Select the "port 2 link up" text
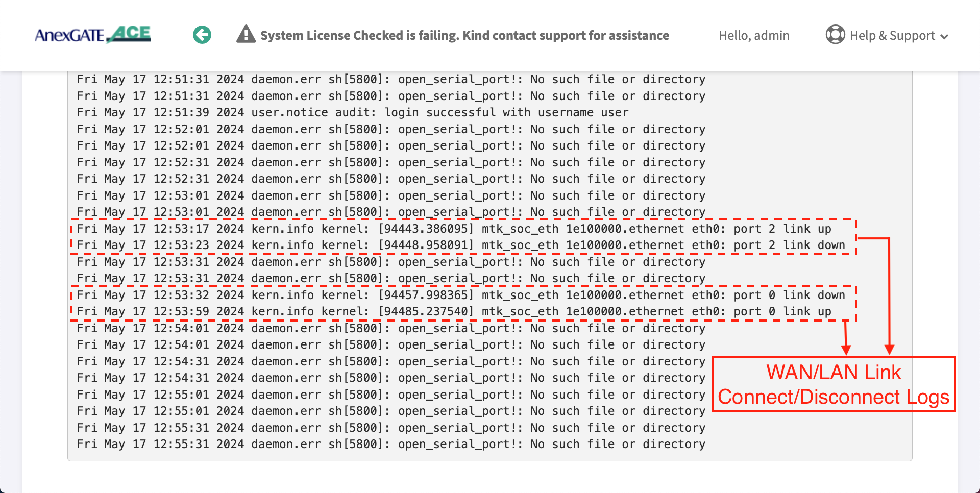Viewport: 980px width, 493px height. coord(782,229)
